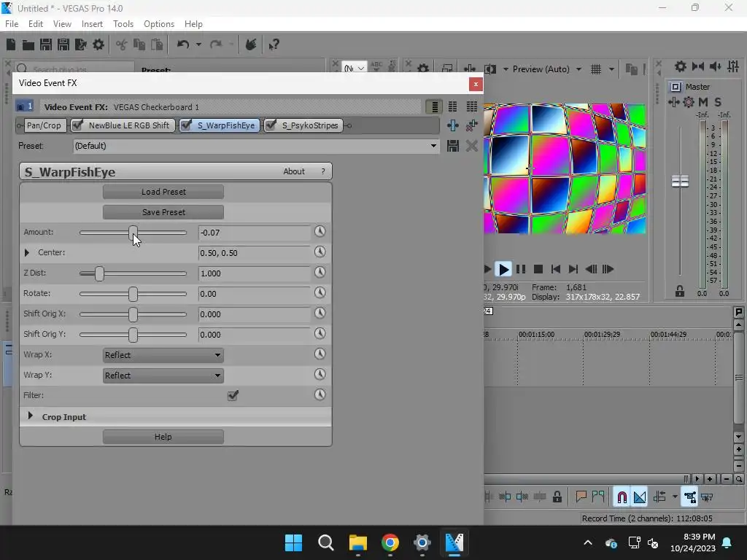Click the What's This help icon

(274, 44)
